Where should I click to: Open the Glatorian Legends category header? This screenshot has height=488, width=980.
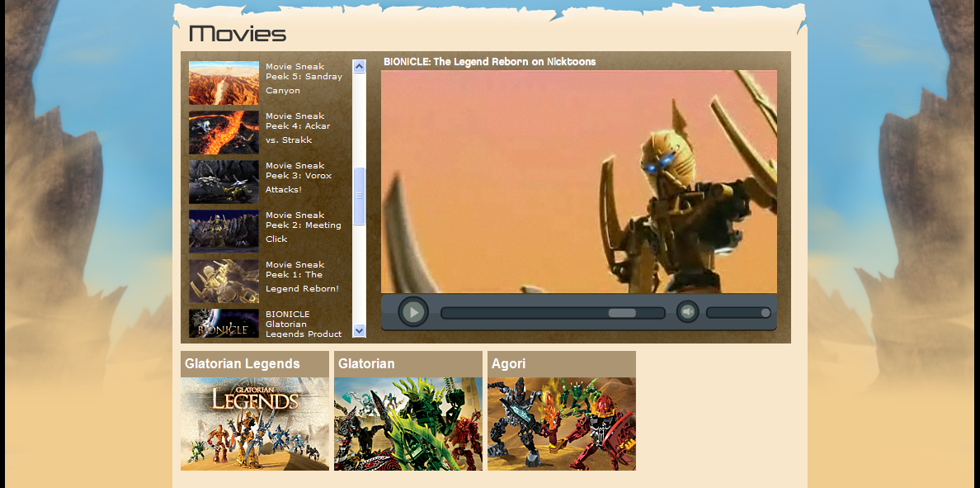pyautogui.click(x=255, y=364)
